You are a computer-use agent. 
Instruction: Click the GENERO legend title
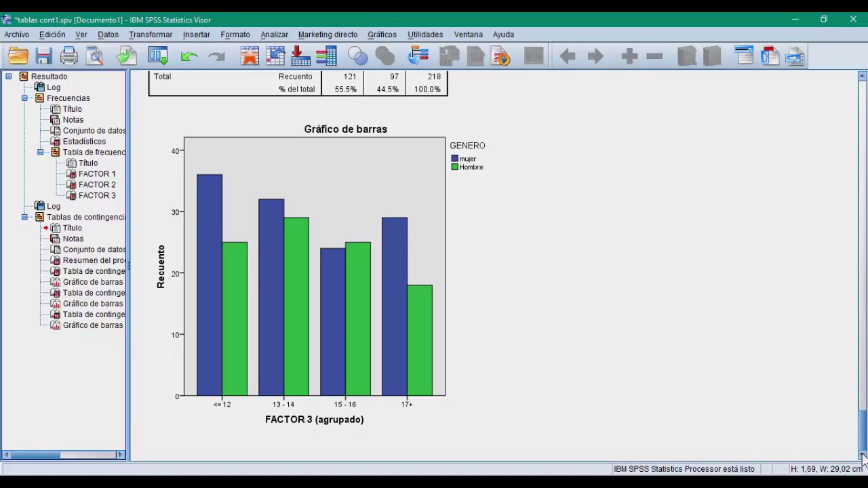(x=467, y=146)
